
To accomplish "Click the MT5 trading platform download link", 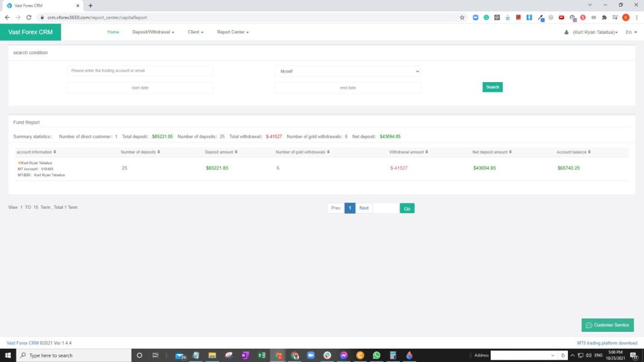I will 607,343.
